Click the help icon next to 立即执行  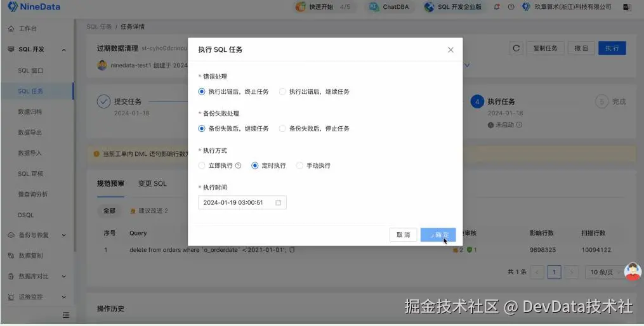pyautogui.click(x=238, y=166)
